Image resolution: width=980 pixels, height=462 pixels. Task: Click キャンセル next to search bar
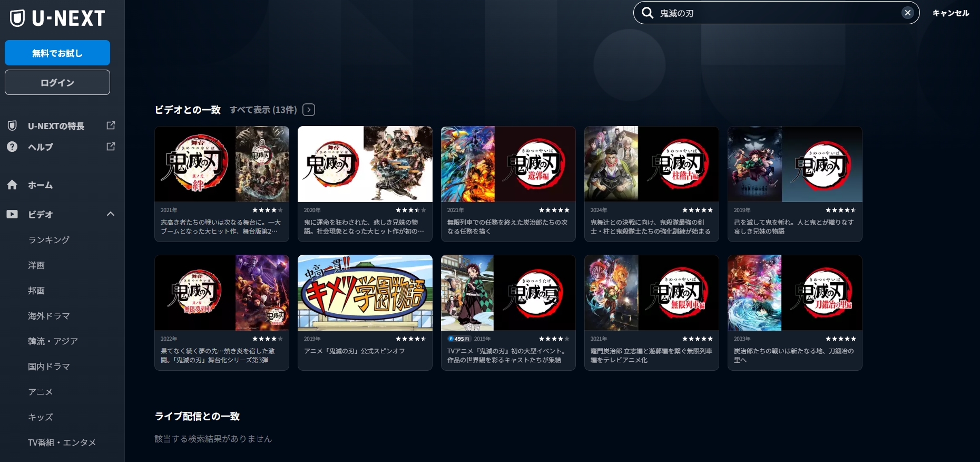point(950,13)
